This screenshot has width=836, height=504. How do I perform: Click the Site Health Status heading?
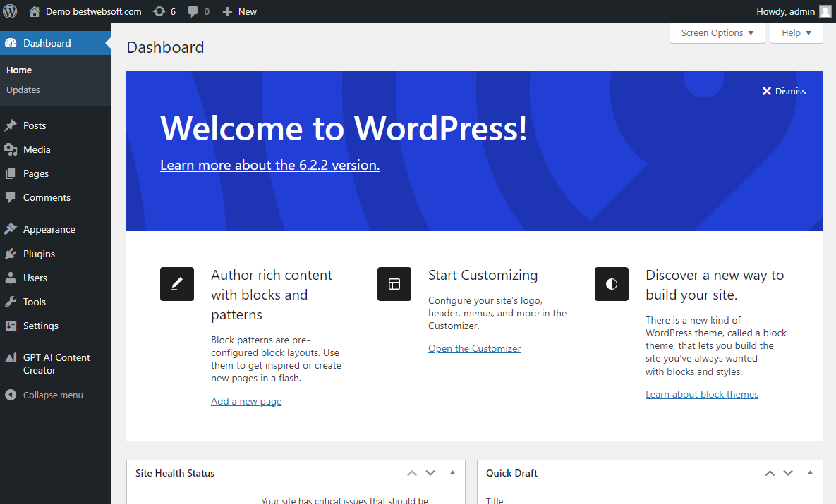[x=175, y=473]
